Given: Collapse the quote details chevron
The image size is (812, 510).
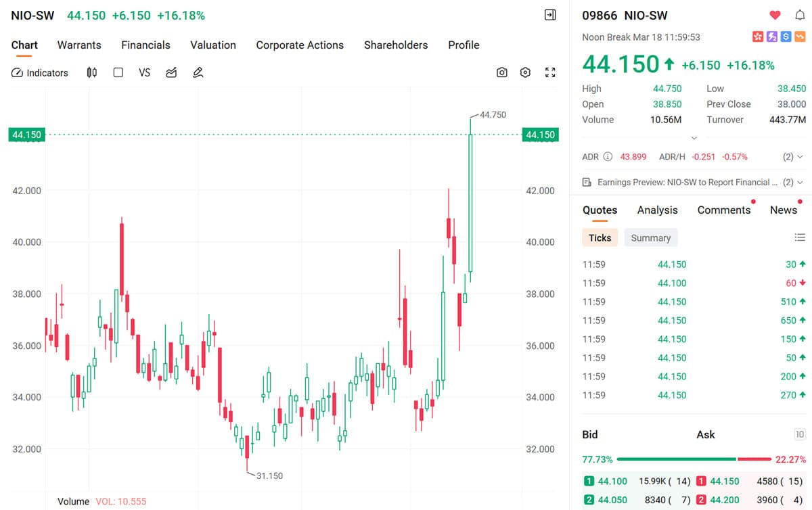Looking at the screenshot, I should (x=693, y=139).
